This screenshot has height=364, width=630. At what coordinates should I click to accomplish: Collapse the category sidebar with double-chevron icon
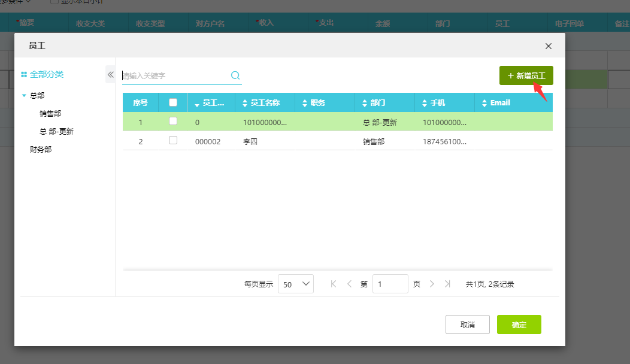click(x=110, y=74)
